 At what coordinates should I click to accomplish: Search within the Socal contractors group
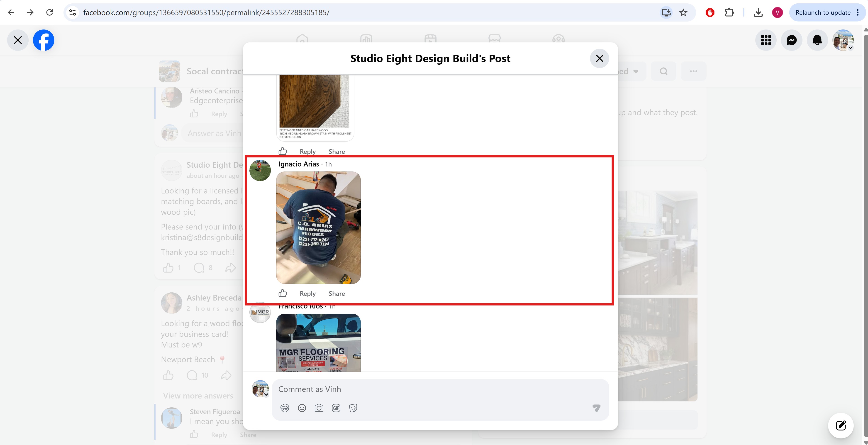[x=663, y=71]
